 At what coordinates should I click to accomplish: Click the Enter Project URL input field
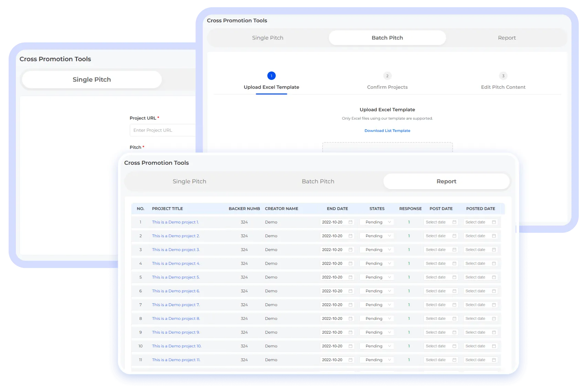pyautogui.click(x=162, y=130)
